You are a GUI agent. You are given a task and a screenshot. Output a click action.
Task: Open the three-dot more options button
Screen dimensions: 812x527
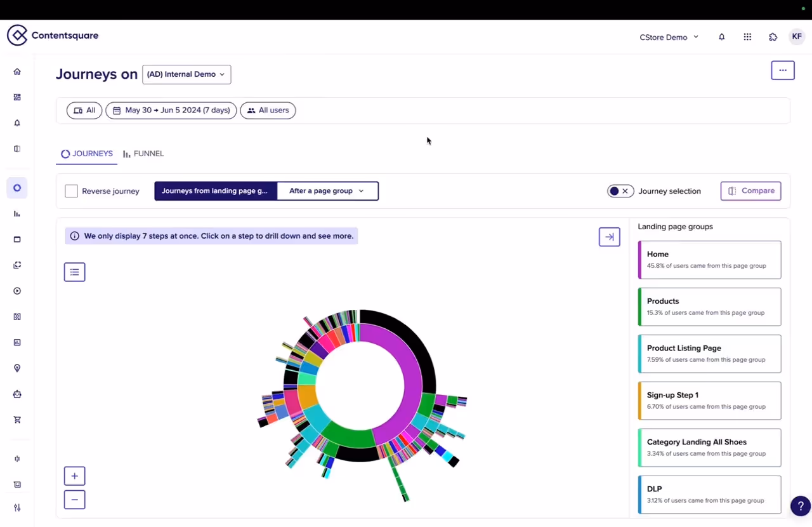coord(783,70)
